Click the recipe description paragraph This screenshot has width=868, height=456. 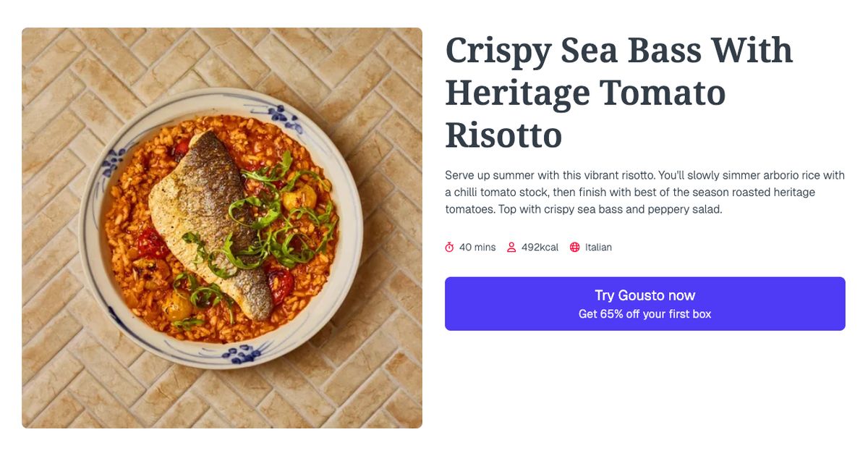(644, 192)
